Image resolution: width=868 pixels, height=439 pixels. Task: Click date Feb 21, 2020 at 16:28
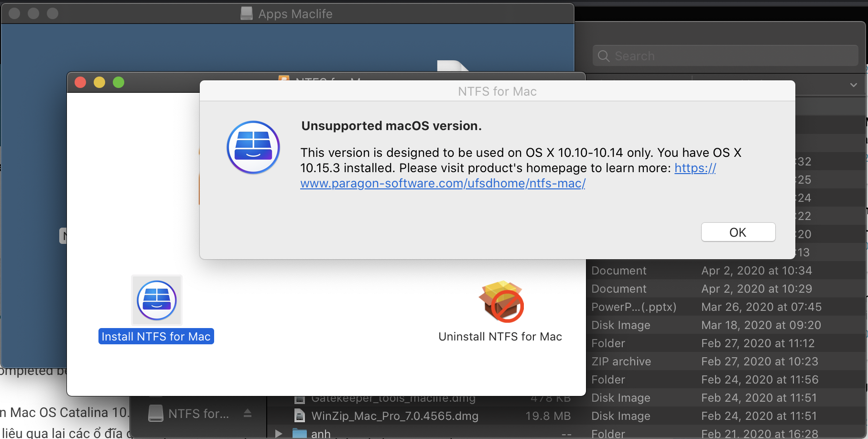point(760,434)
